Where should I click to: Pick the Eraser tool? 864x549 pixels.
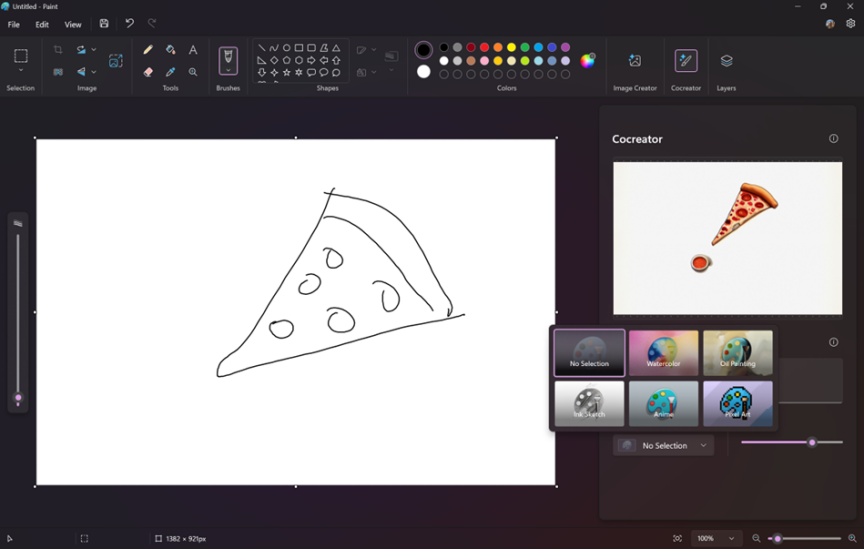(148, 72)
